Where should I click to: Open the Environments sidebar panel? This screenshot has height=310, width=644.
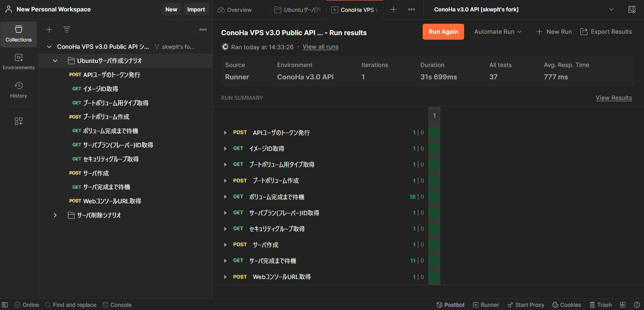[x=19, y=62]
